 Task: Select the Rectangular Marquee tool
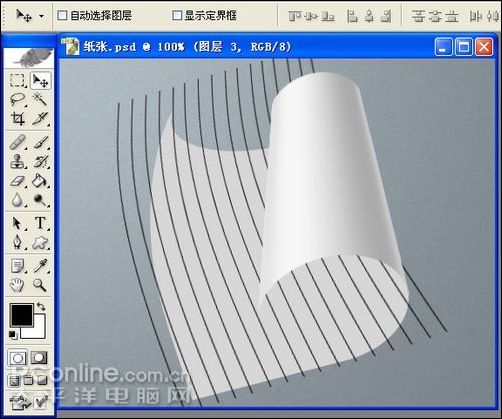[x=17, y=80]
